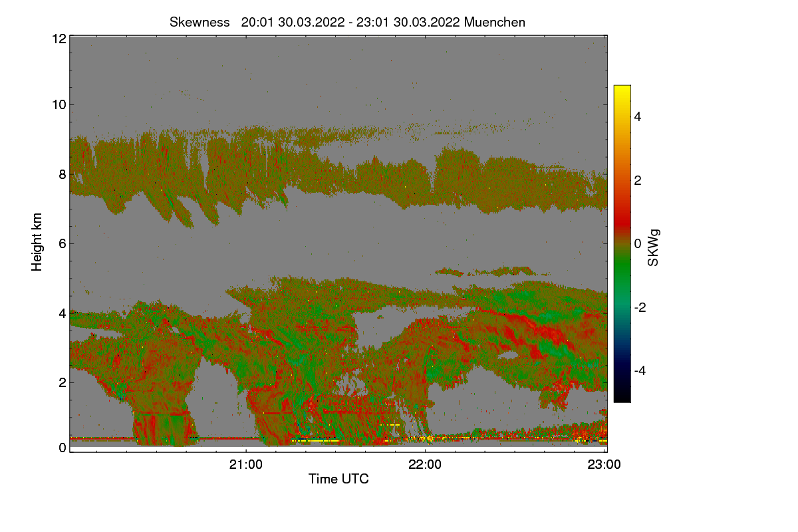Click the height tick label '10'
Screen dimensions: 798x532
coord(59,104)
